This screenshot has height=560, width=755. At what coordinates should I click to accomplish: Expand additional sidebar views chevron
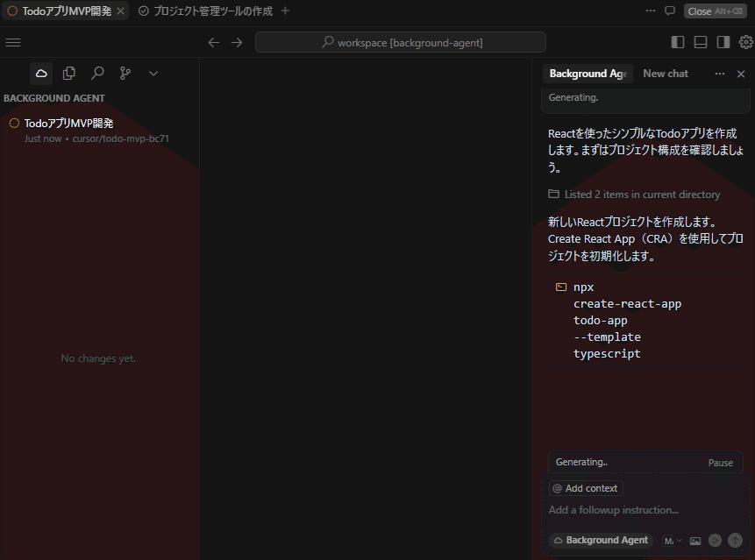[x=153, y=74]
